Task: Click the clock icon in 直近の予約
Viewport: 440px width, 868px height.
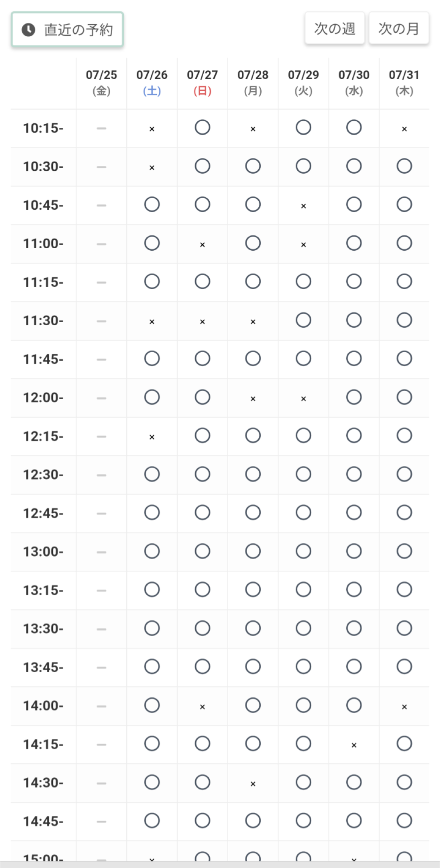Action: coord(28,30)
